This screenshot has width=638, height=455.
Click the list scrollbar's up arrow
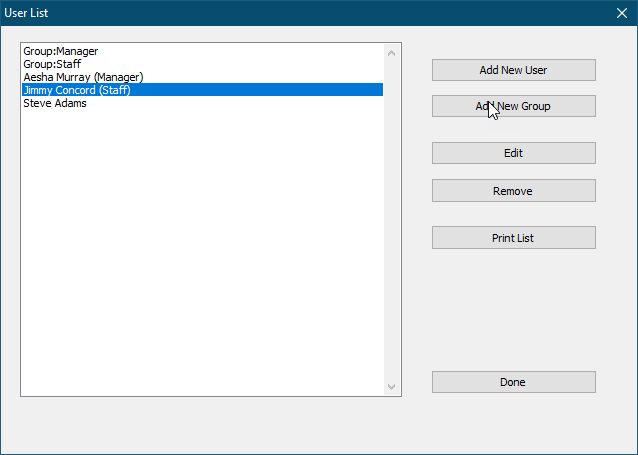392,51
